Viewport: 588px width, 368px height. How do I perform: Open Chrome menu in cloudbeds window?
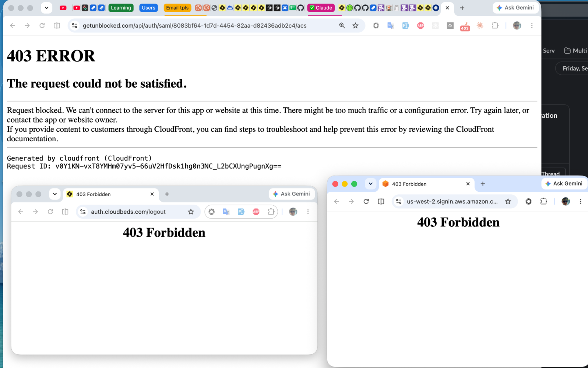pyautogui.click(x=308, y=212)
